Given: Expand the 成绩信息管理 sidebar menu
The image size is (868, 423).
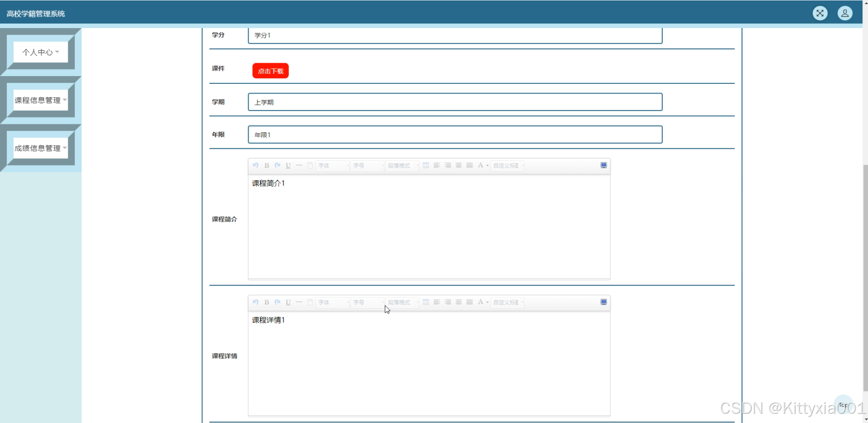Looking at the screenshot, I should [41, 148].
